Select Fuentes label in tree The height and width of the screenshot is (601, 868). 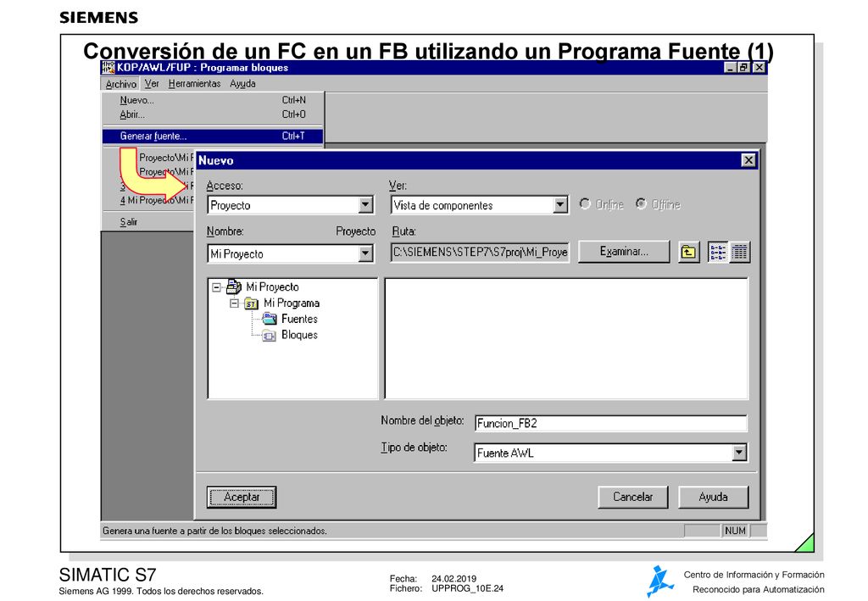click(299, 320)
